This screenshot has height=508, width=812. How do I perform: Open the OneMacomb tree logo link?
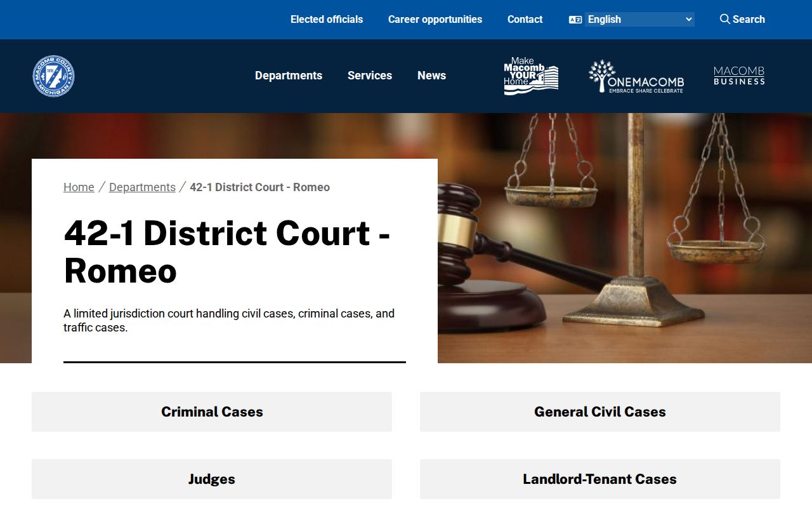pos(636,76)
